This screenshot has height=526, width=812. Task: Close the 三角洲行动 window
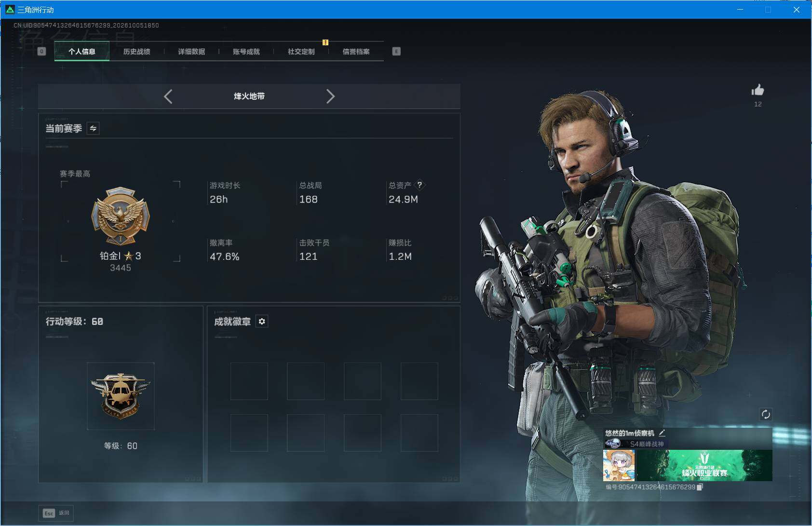coord(797,10)
